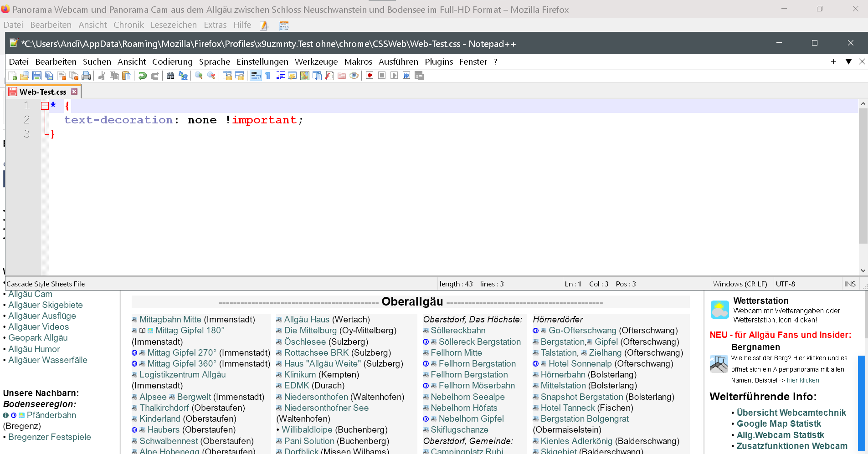Click the Undo arrow icon

(x=143, y=76)
